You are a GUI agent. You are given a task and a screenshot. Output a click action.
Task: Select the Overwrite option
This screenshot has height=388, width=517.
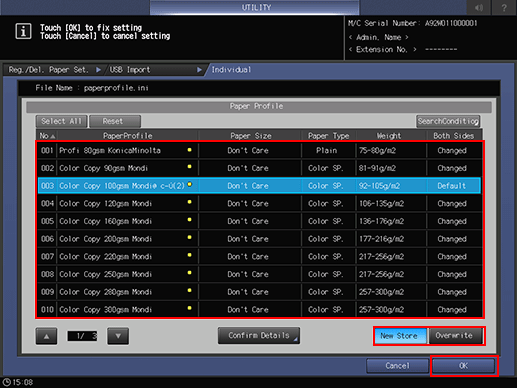pos(455,336)
